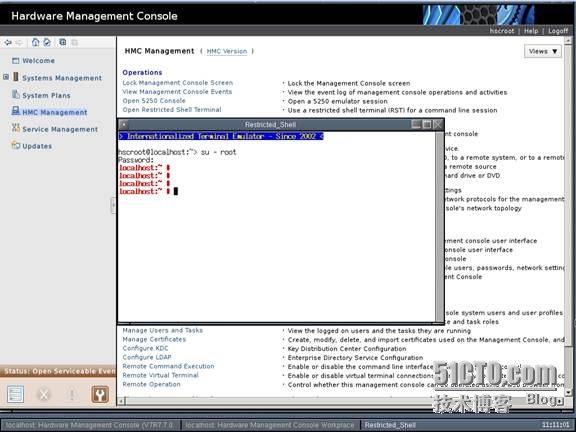Open Remote Virtual Terminal link
The height and width of the screenshot is (432, 576).
[161, 375]
